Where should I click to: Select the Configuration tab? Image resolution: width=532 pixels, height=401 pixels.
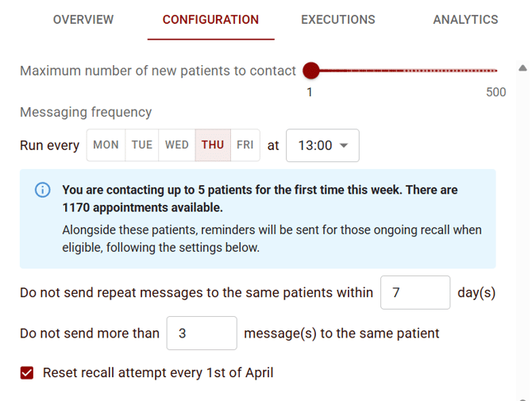tap(210, 20)
